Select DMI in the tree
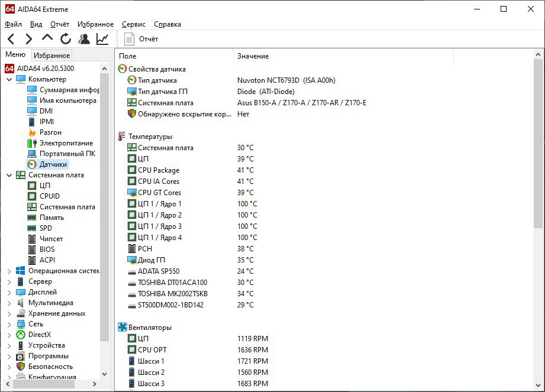 pos(46,111)
